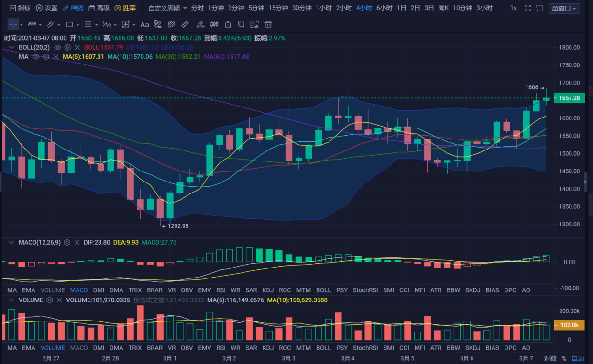Toggle visibility of BOLL indicator
The image size is (593, 364).
tap(57, 47)
